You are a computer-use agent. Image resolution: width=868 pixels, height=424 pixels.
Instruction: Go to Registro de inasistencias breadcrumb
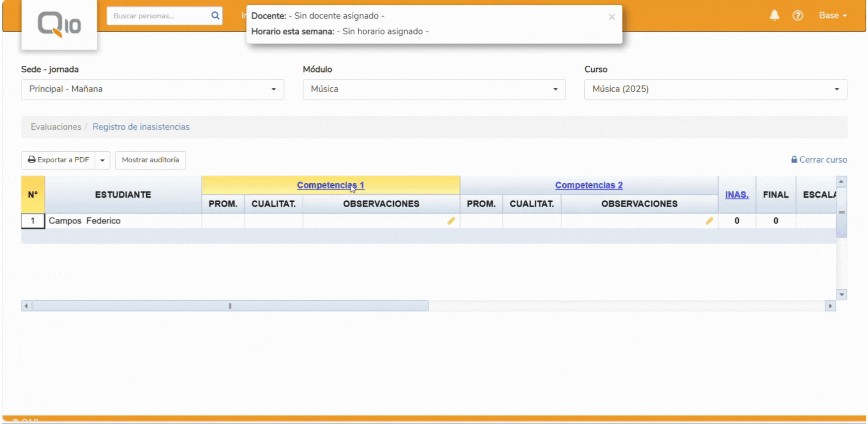(141, 127)
